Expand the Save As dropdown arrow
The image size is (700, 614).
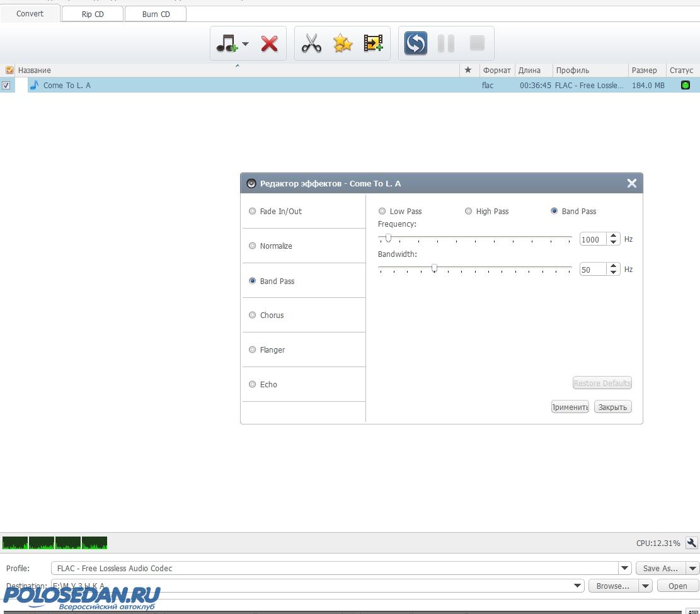pyautogui.click(x=692, y=568)
